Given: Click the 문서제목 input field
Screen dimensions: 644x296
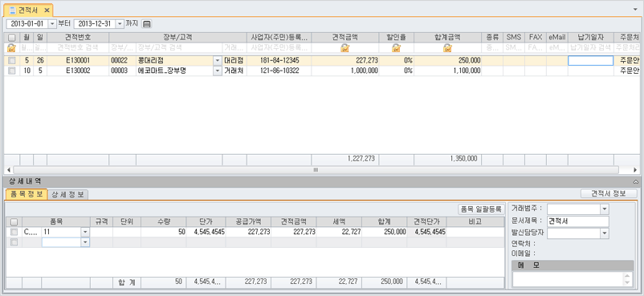Looking at the screenshot, I should [x=578, y=221].
